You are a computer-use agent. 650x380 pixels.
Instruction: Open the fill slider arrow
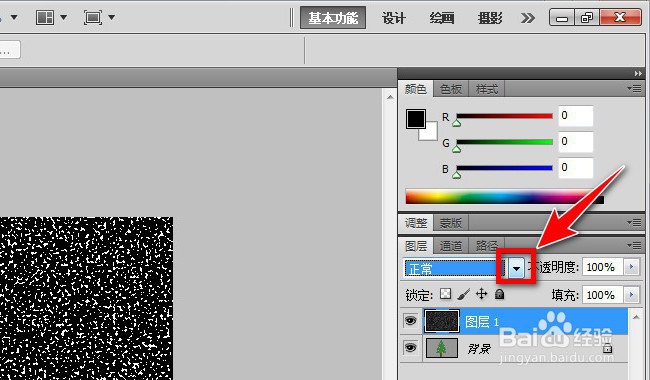(632, 295)
